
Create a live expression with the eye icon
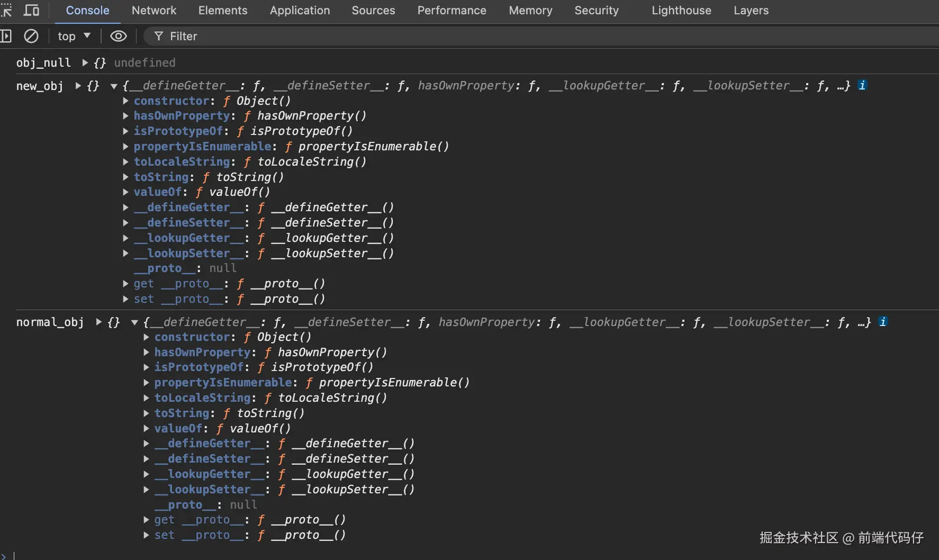pos(118,36)
